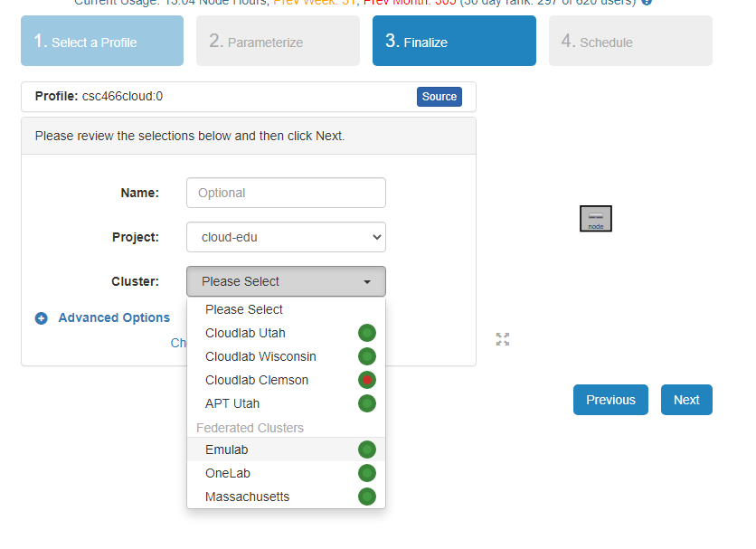Open the Cluster dropdown selector

coord(286,281)
